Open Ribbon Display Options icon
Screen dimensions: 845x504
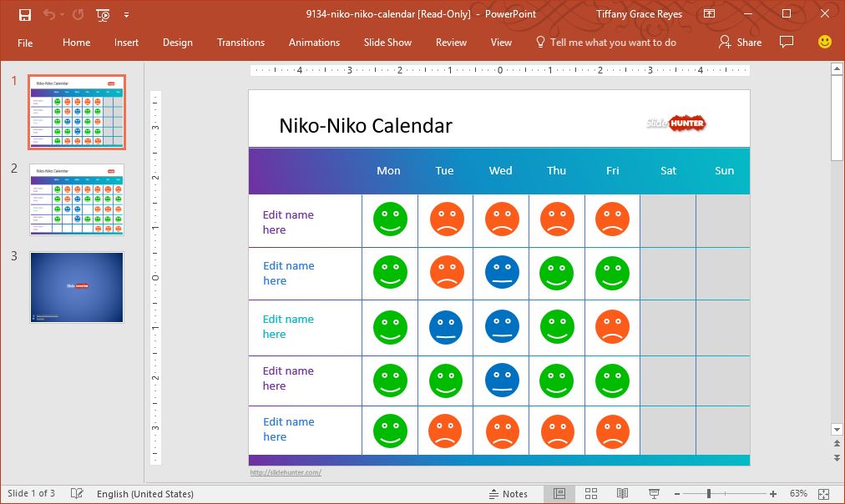(709, 14)
